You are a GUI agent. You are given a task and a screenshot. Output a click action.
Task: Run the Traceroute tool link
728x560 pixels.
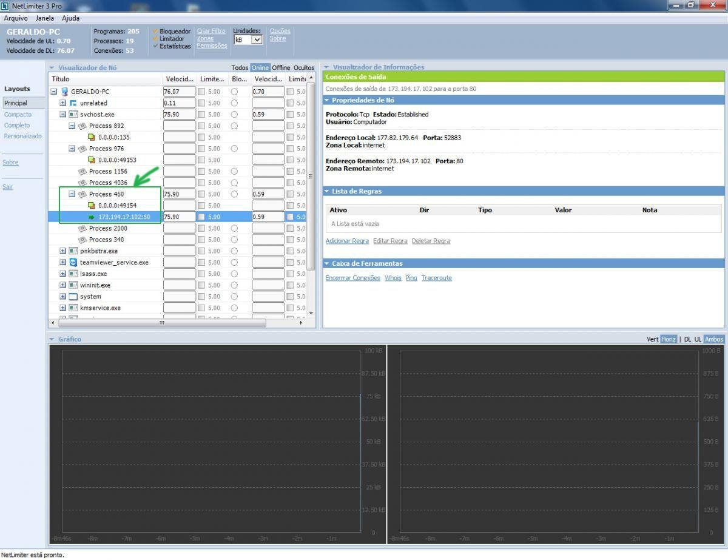pos(437,278)
